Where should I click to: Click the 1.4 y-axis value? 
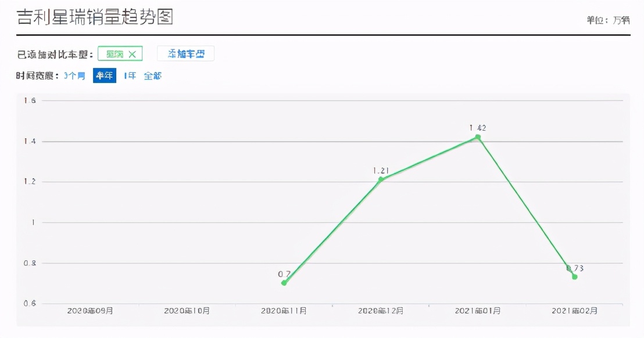pos(30,141)
